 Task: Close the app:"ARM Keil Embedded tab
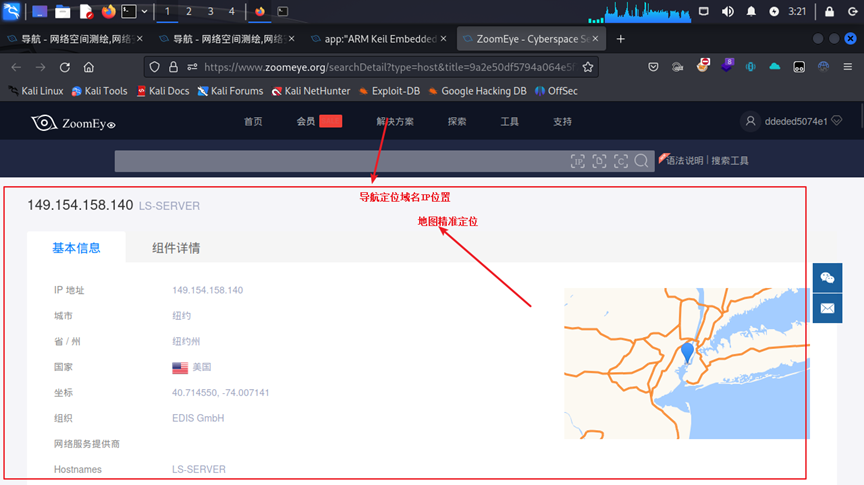[x=444, y=39]
